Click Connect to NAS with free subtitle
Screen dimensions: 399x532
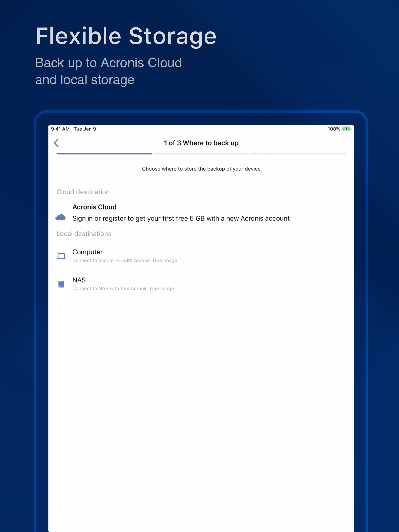coord(123,289)
